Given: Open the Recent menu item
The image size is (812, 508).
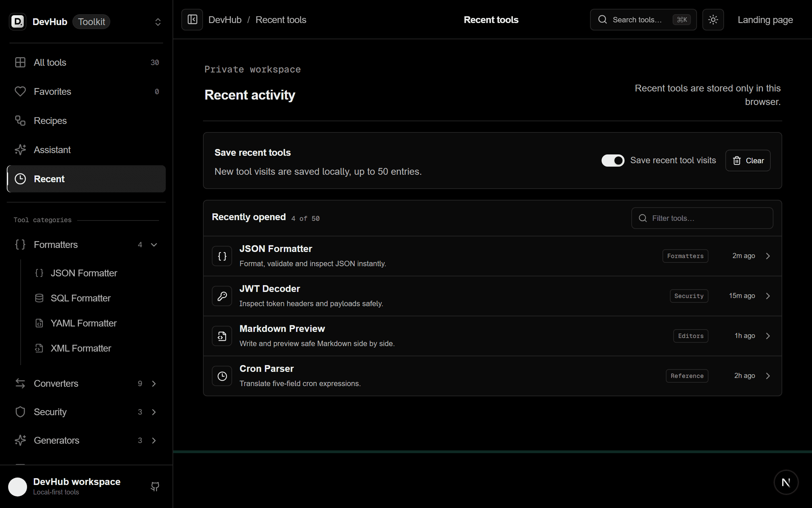Looking at the screenshot, I should pos(86,179).
